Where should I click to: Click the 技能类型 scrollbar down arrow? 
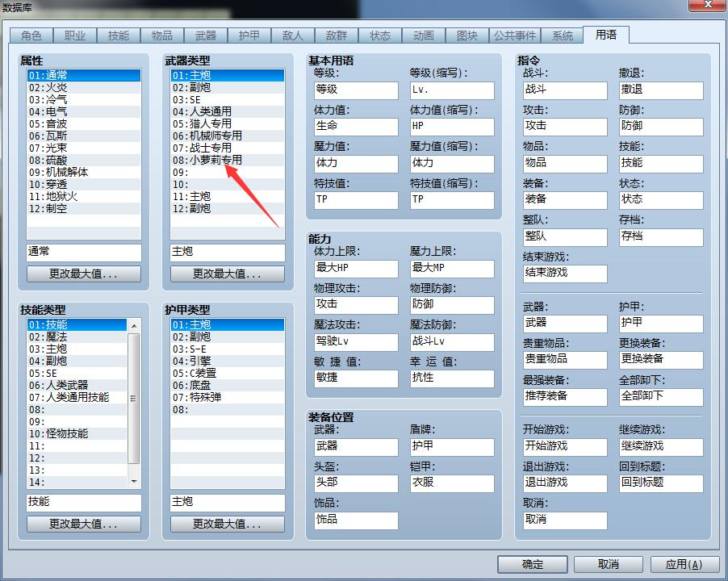[134, 482]
